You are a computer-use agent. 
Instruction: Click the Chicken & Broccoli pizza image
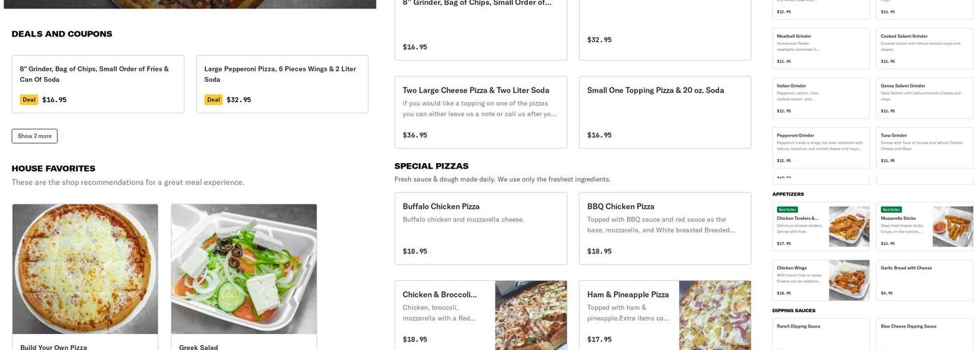(x=531, y=315)
